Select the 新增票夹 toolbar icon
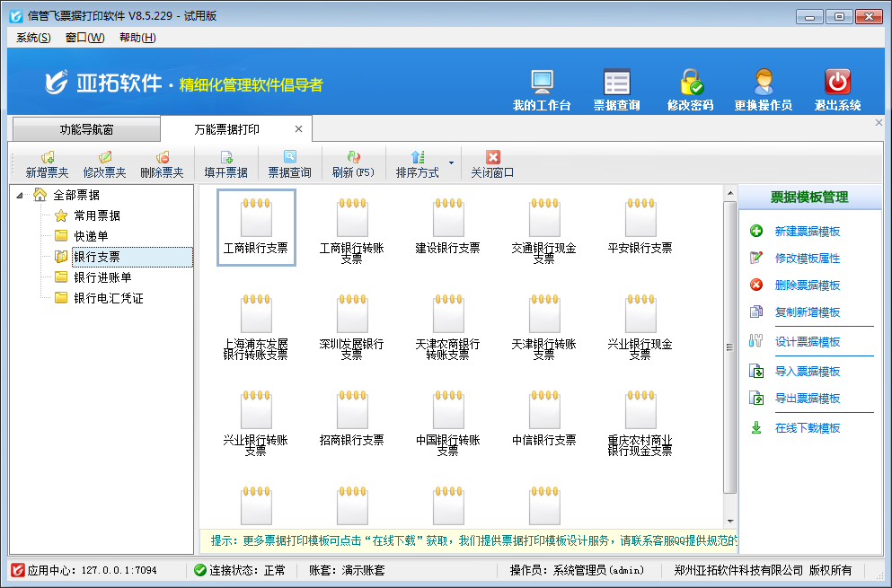This screenshot has height=588, width=892. [47, 162]
